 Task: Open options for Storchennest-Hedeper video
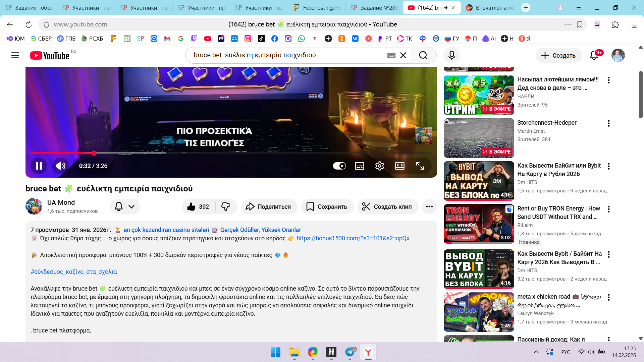(x=608, y=123)
